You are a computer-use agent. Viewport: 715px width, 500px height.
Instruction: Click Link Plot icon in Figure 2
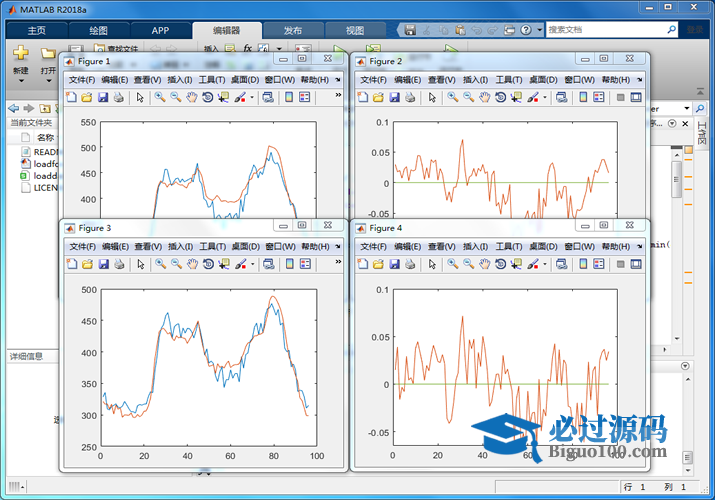click(x=561, y=97)
